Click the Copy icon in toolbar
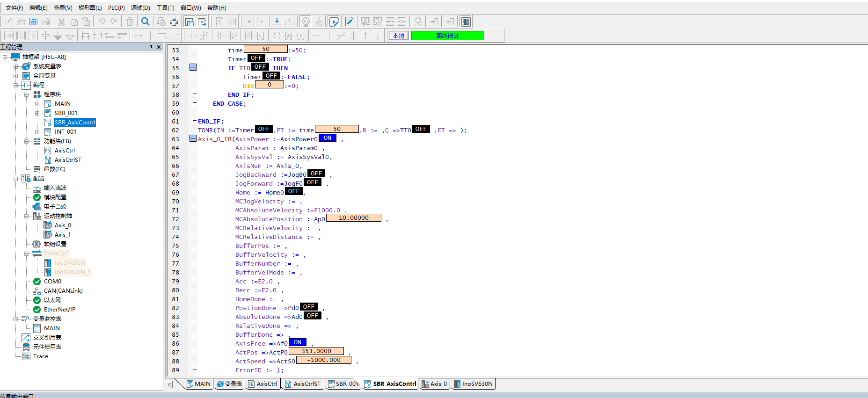Image resolution: width=868 pixels, height=398 pixels. click(x=73, y=22)
